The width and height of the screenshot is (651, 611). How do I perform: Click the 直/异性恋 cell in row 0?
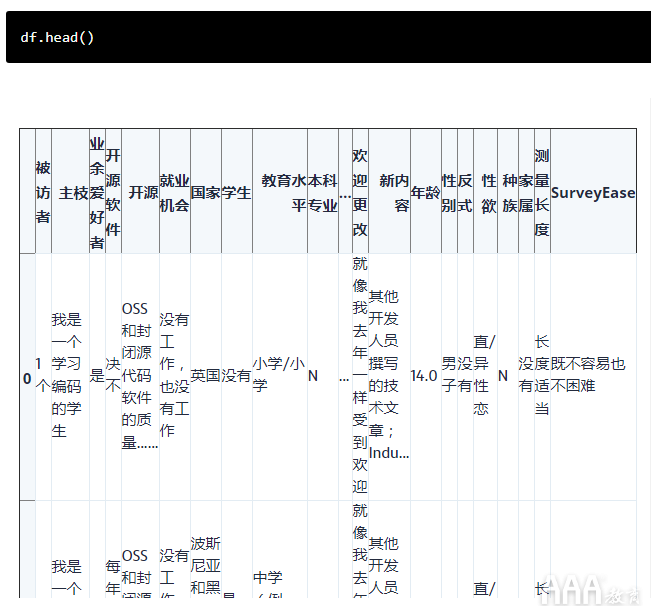(x=485, y=377)
